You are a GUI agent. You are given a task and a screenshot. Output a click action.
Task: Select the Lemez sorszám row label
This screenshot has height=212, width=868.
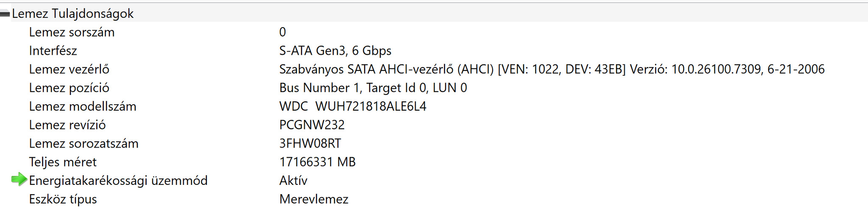72,32
